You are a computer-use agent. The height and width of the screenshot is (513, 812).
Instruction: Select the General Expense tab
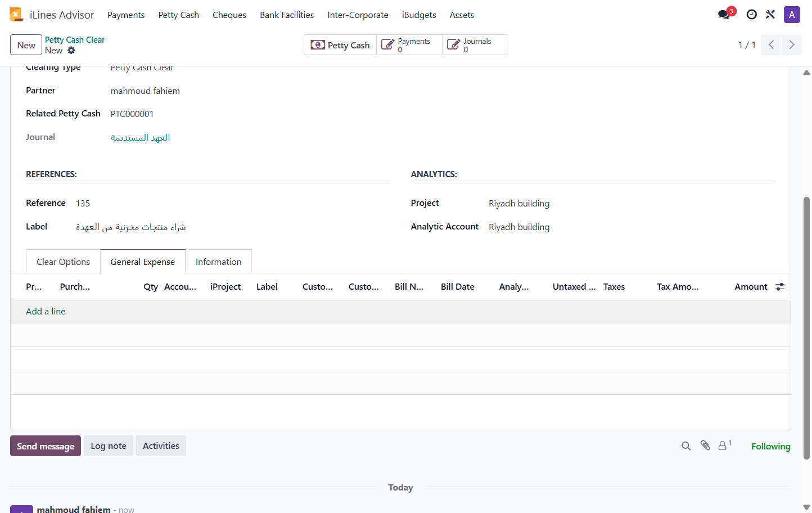coord(143,262)
